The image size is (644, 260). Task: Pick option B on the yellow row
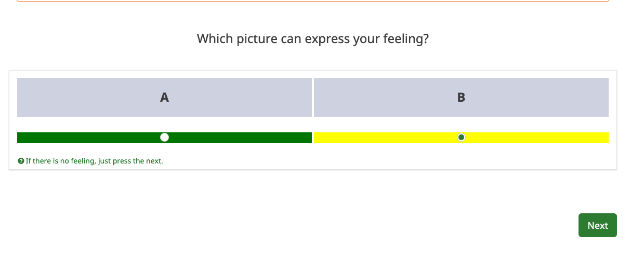(461, 138)
